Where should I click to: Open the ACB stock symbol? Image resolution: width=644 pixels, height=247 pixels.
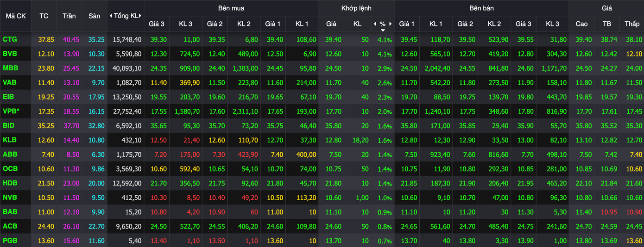click(10, 226)
